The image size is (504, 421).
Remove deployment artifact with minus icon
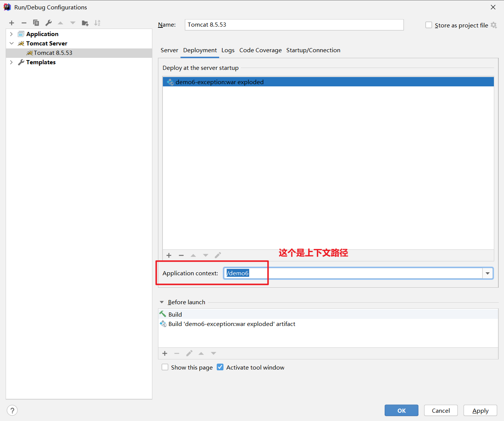181,255
